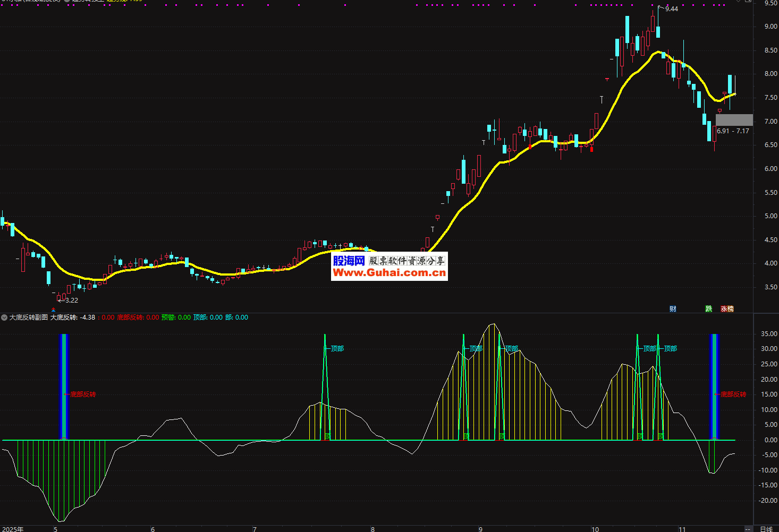The height and width of the screenshot is (532, 779).
Task: Collapse the 大底反转副图 indicator panel arrow
Action: pyautogui.click(x=4, y=318)
